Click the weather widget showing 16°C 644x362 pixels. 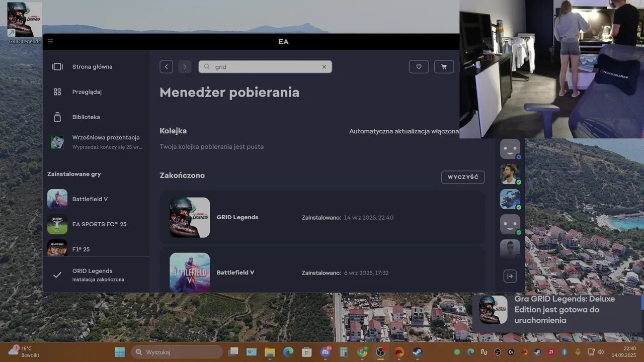click(24, 351)
